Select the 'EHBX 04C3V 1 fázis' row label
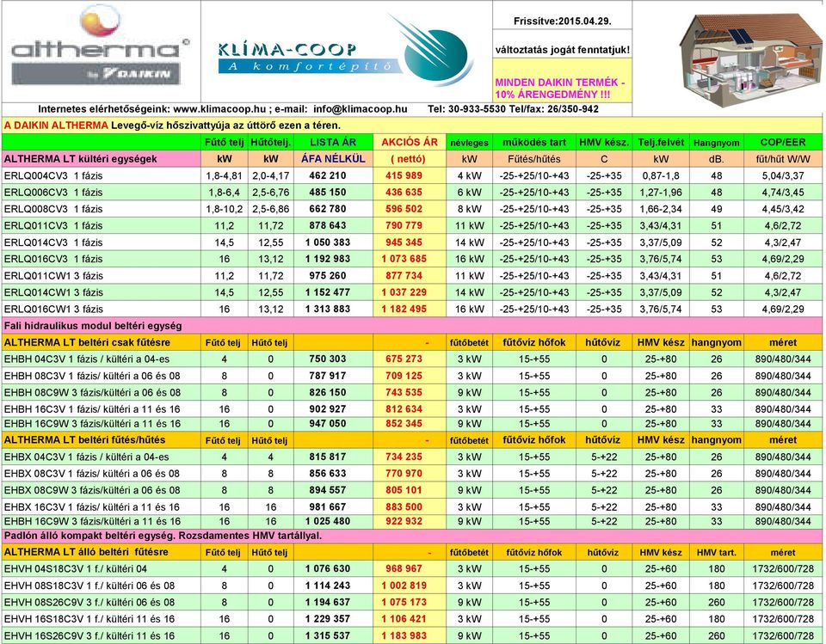The image size is (826, 644). tap(102, 457)
